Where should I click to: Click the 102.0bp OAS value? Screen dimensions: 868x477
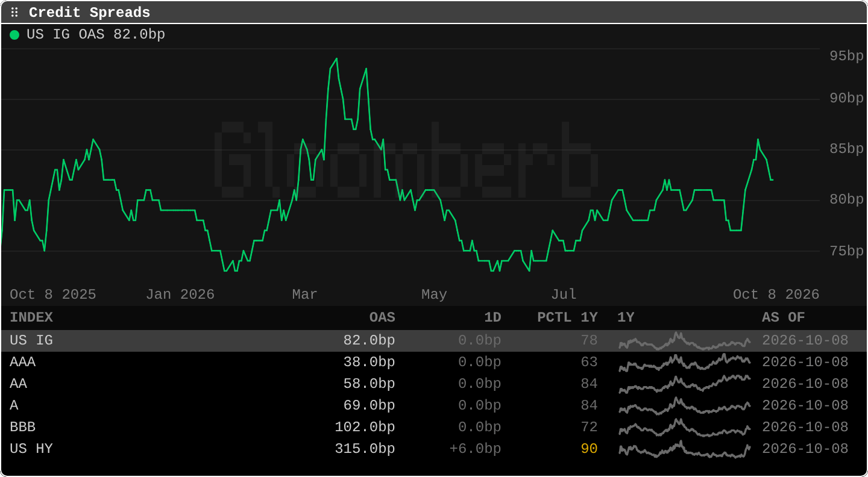point(365,427)
